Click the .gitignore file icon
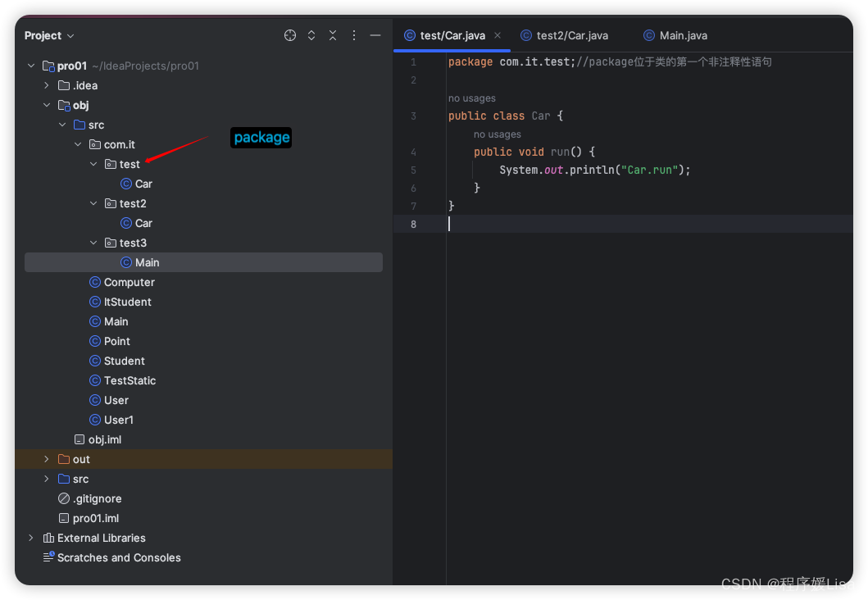This screenshot has height=600, width=868. 64,498
